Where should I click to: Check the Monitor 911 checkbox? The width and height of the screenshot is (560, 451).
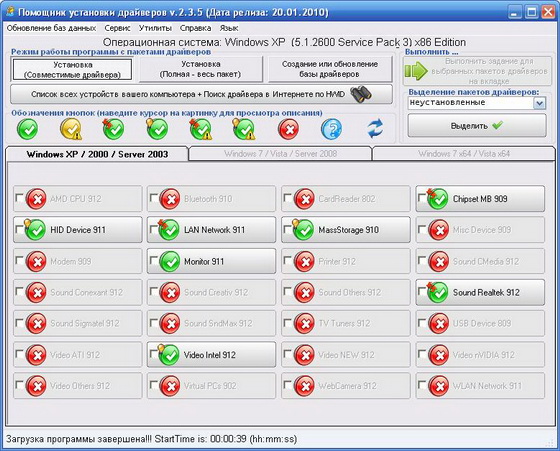tap(154, 260)
